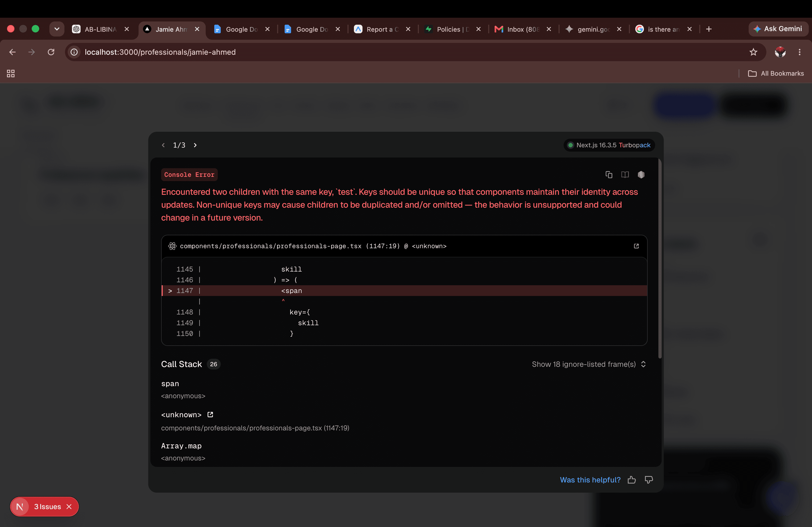Give a thumbs down for the error overlay
812x527 pixels.
[648, 480]
